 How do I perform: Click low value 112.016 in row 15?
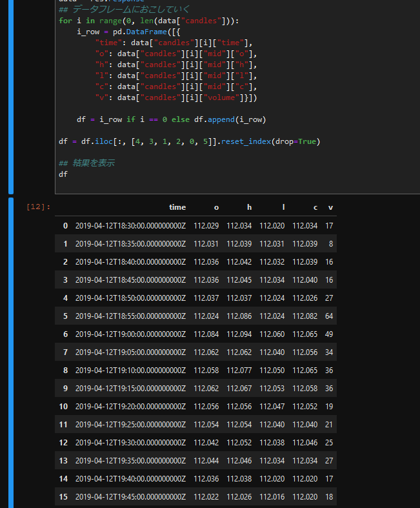tap(272, 497)
